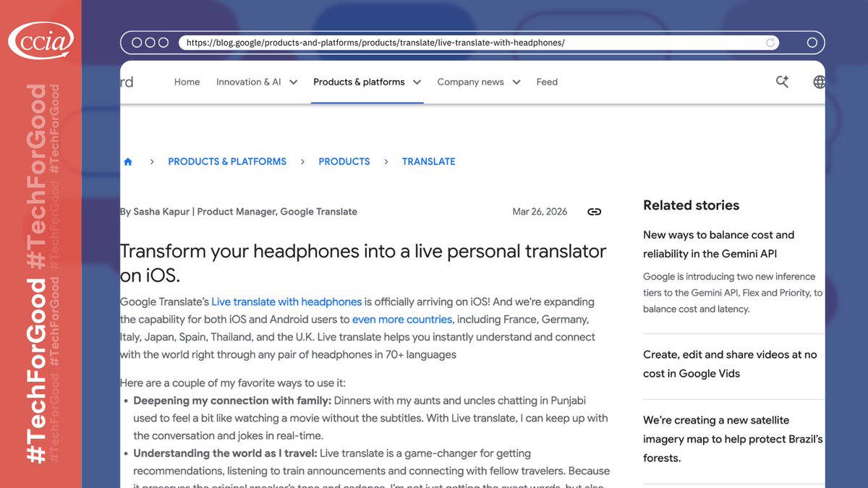Open the globe language icon
The image size is (868, 488).
tap(819, 82)
